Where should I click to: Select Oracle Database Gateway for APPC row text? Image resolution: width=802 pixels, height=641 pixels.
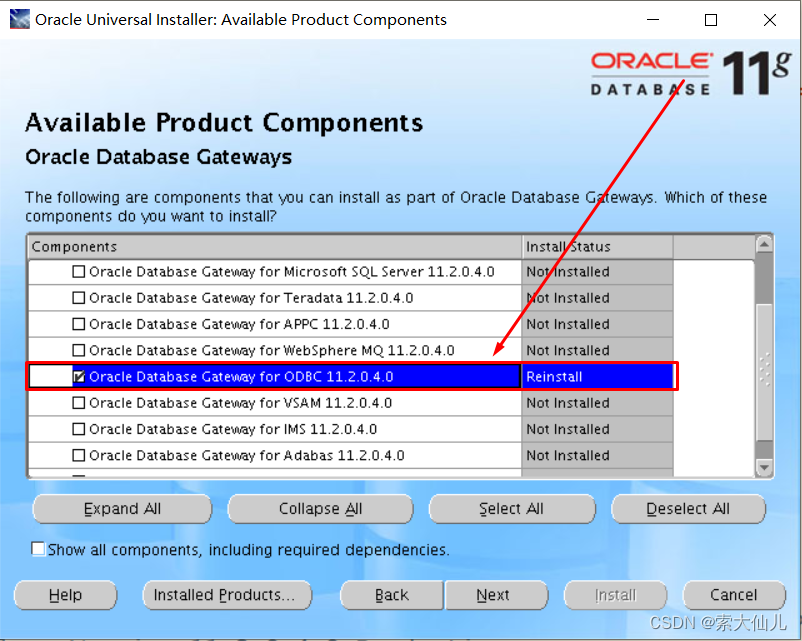(x=239, y=324)
